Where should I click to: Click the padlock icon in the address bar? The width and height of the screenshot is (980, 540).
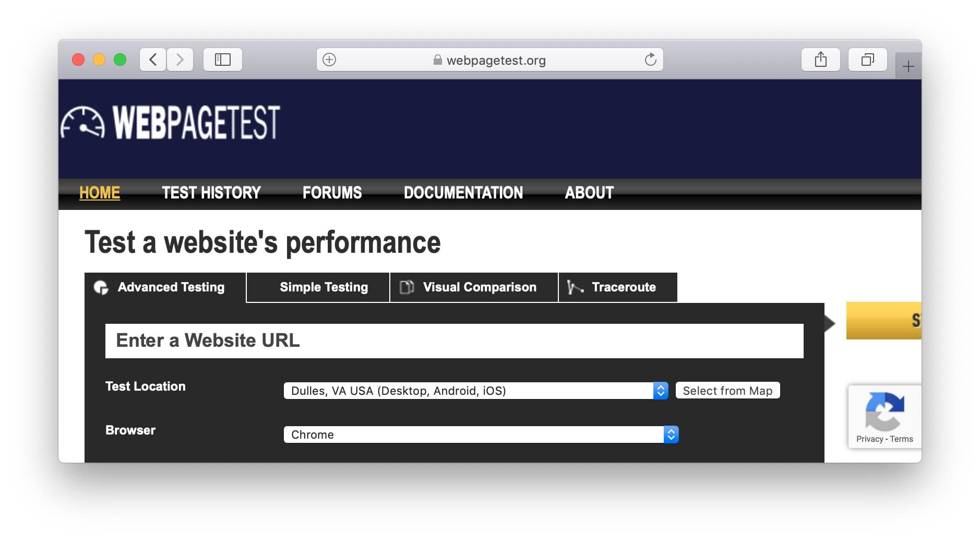[x=437, y=60]
